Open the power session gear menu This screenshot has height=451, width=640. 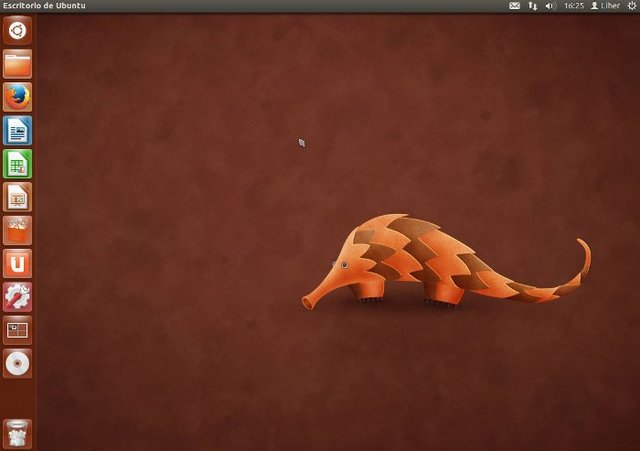pos(631,6)
